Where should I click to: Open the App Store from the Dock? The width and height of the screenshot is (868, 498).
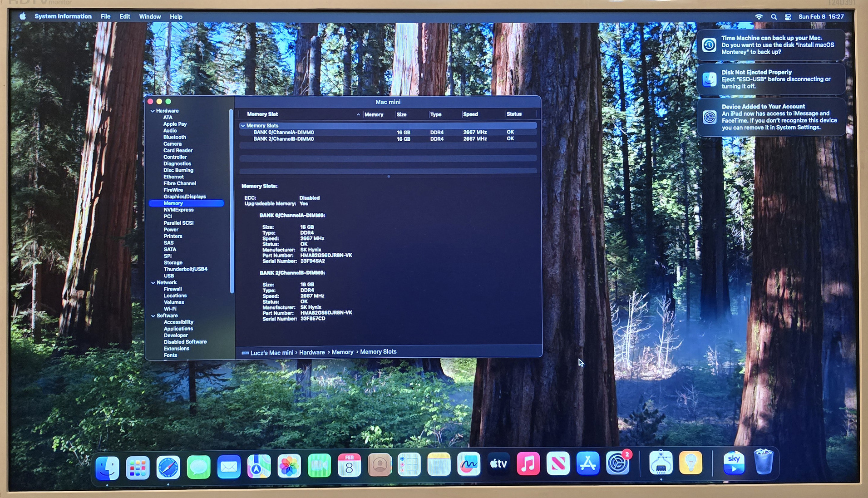[588, 463]
